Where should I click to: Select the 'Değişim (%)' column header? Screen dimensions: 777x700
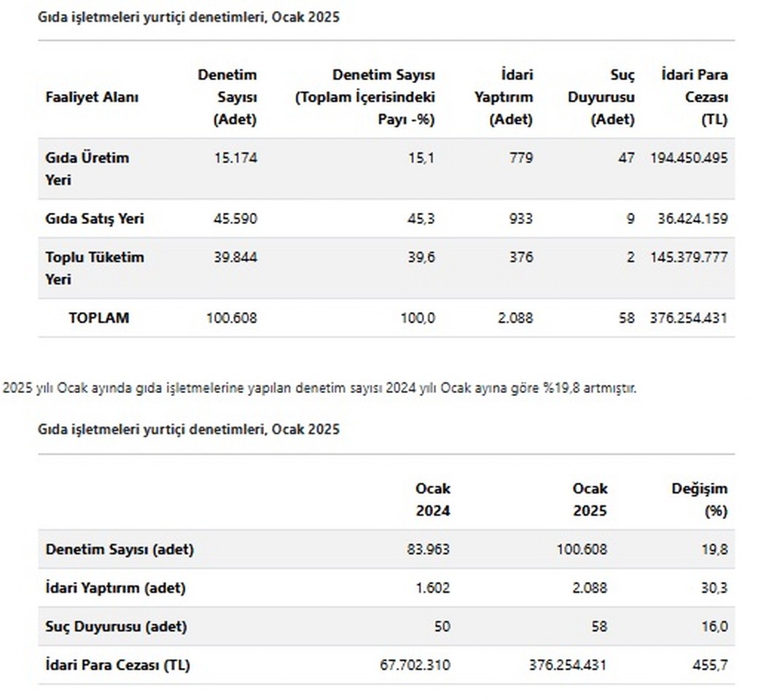(x=700, y=499)
